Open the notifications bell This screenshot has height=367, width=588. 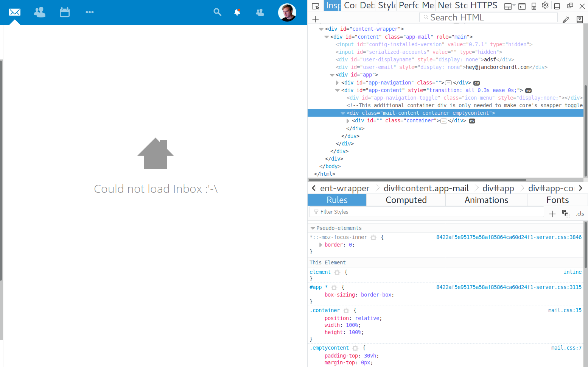tap(237, 12)
